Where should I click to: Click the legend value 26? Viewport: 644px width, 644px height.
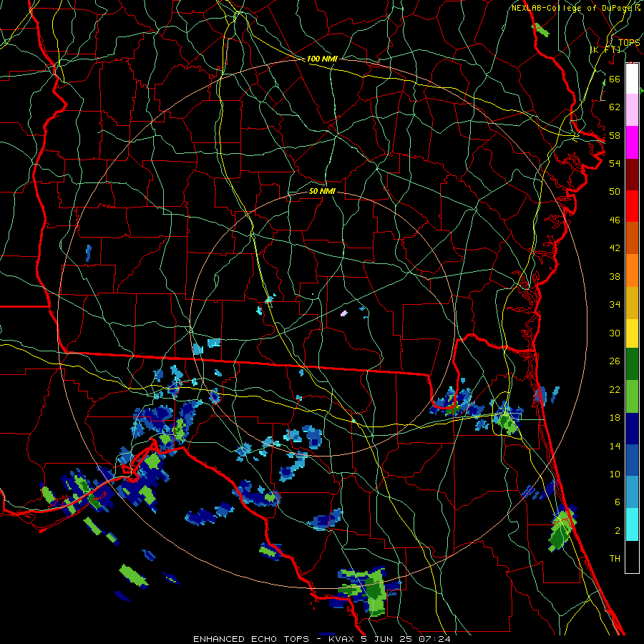615,361
